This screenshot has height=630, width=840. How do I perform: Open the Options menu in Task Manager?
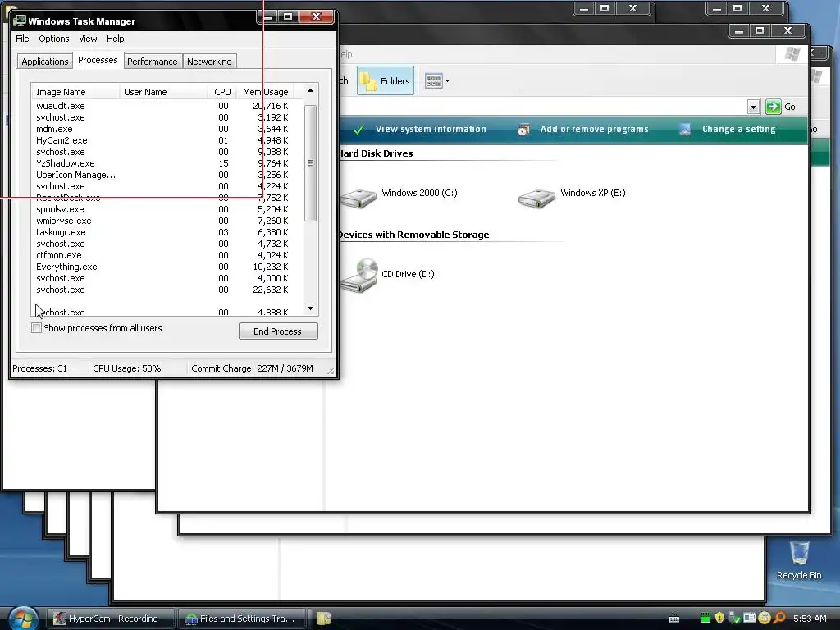[53, 39]
